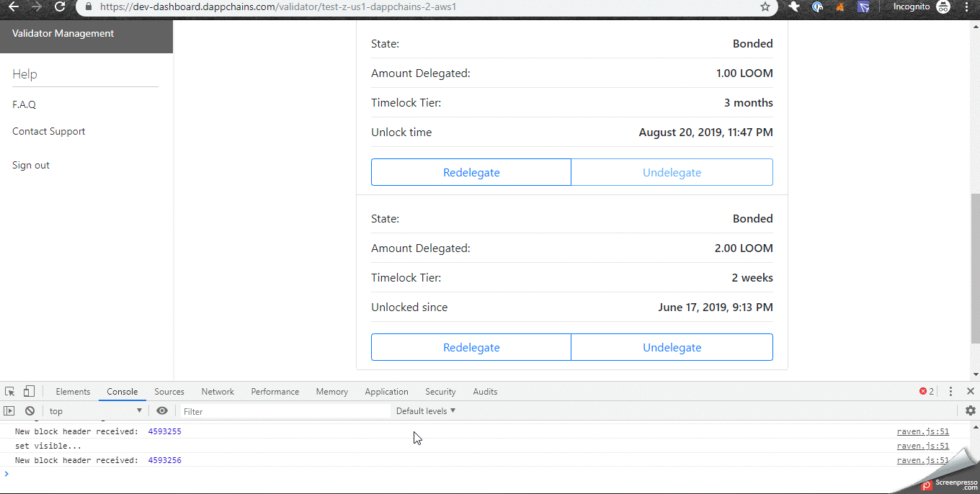The height and width of the screenshot is (494, 980).
Task: Undelegate the 2.00 LOOM delegation
Action: click(x=672, y=346)
